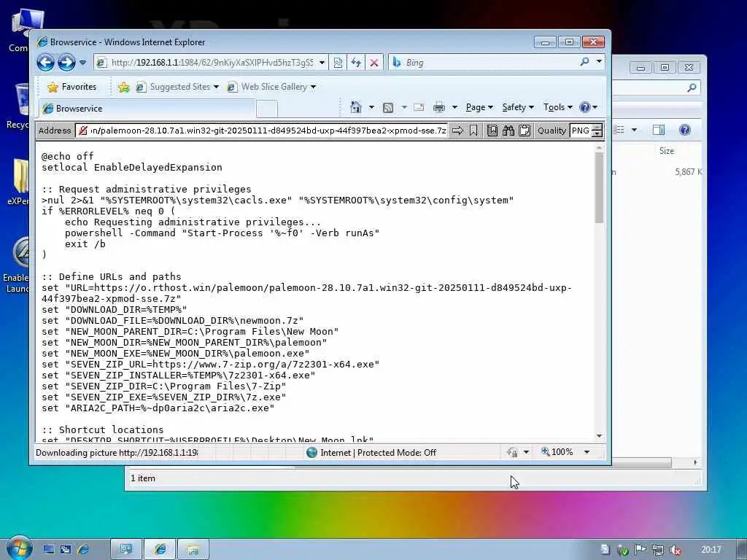
Task: Click Explorer window help icon
Action: point(684,130)
